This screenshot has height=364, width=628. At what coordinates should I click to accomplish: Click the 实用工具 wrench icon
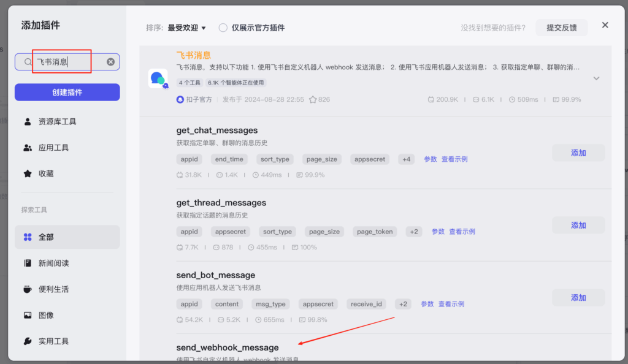pyautogui.click(x=28, y=341)
